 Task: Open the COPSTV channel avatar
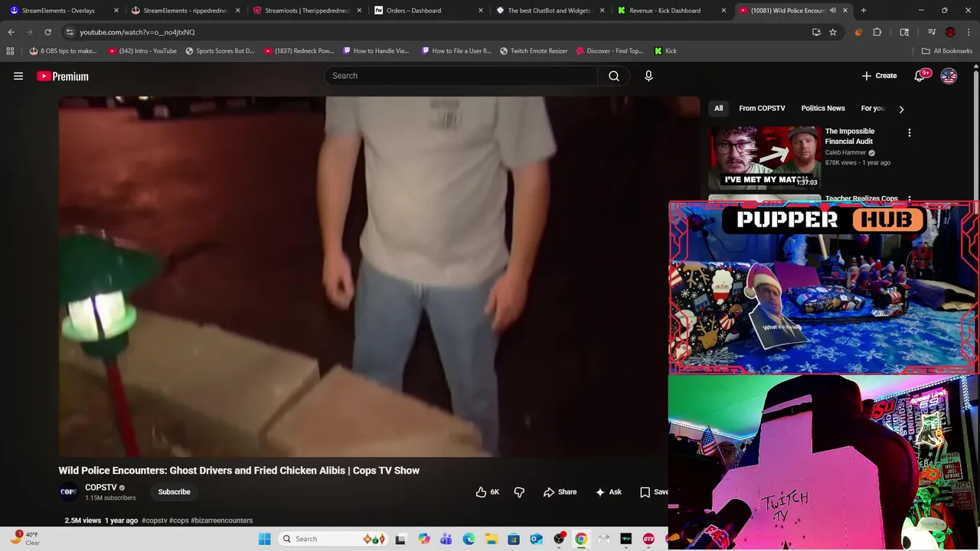point(68,492)
